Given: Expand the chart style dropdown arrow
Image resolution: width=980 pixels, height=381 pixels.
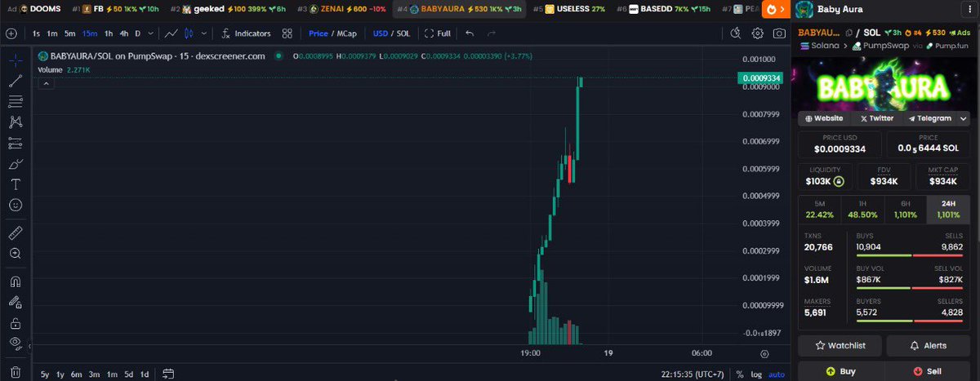Looking at the screenshot, I should pyautogui.click(x=203, y=33).
